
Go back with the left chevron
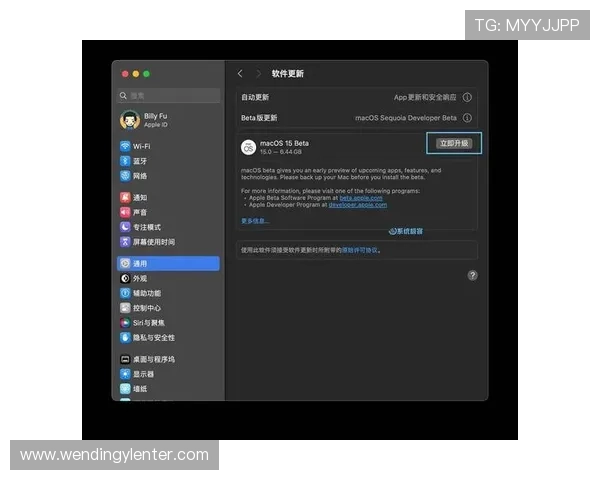(x=240, y=73)
